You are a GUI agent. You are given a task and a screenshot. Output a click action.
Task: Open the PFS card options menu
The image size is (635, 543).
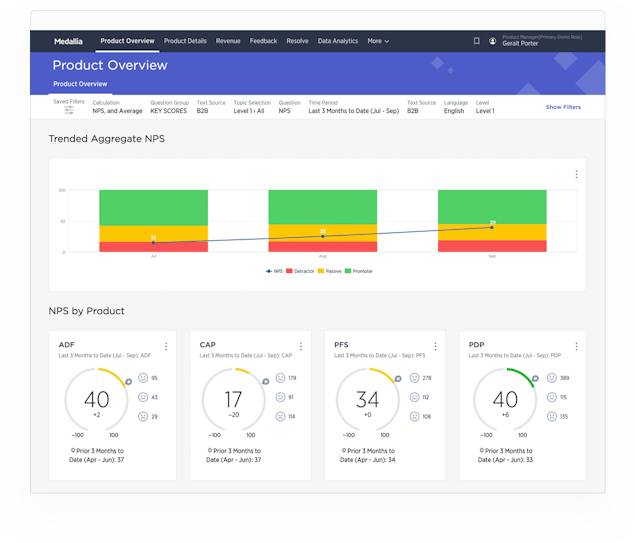point(435,346)
